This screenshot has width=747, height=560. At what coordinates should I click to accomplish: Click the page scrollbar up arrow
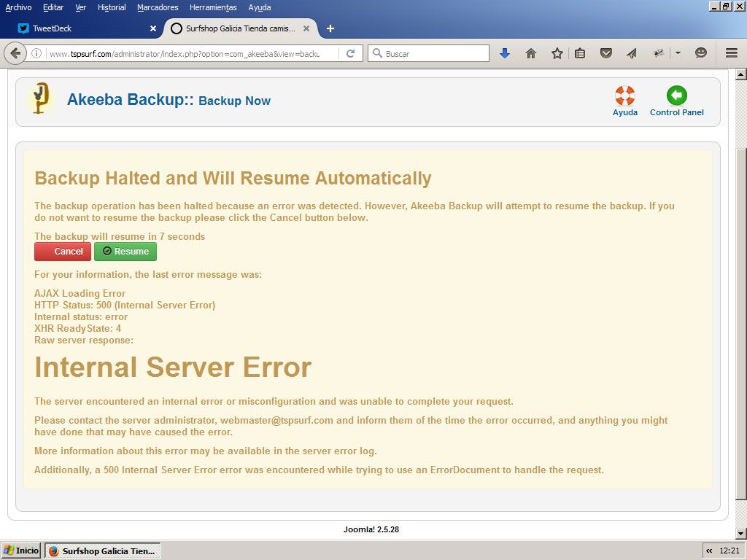point(741,74)
